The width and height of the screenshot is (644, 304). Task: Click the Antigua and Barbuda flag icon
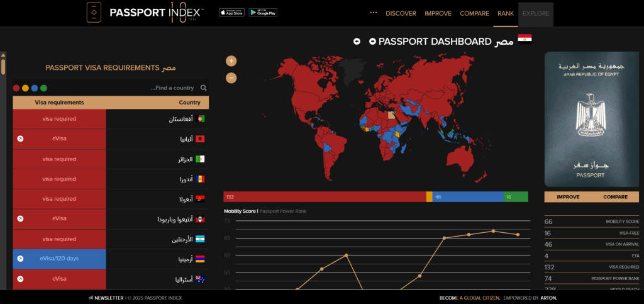[x=200, y=219]
